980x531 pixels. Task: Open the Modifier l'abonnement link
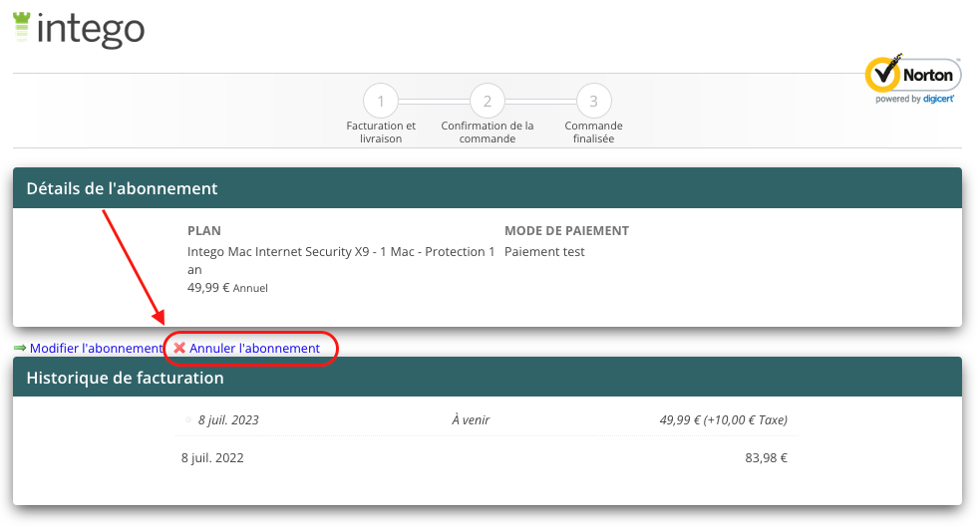[97, 348]
